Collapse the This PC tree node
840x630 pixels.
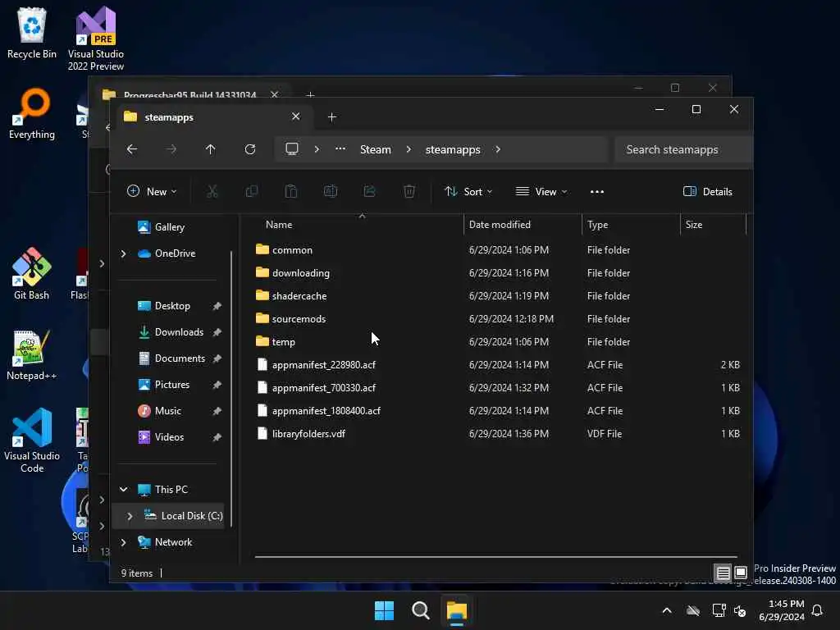123,490
